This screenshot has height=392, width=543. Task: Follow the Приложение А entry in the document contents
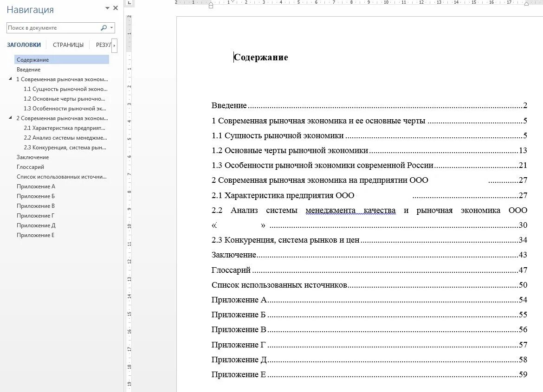pos(369,300)
